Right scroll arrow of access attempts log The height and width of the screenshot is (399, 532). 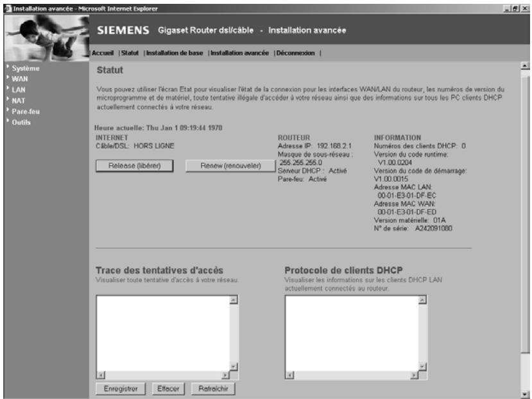(225, 375)
